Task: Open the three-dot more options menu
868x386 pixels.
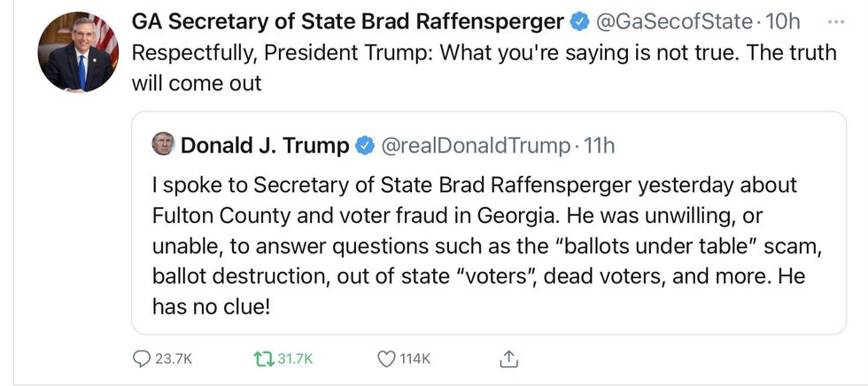Action: 834,21
